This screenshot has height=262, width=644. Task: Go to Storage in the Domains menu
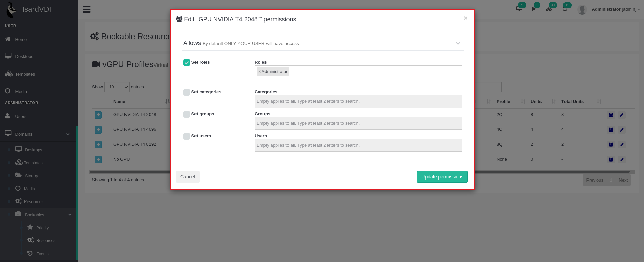click(32, 176)
